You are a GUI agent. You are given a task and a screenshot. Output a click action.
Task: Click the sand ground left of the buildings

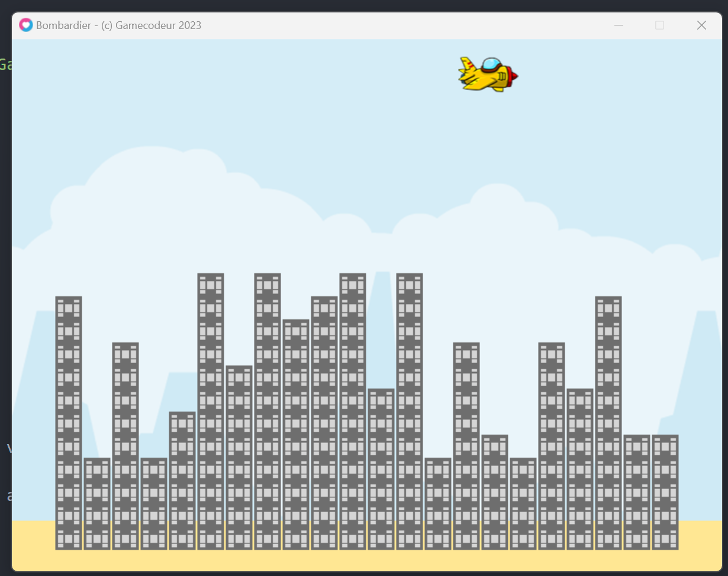coord(33,544)
